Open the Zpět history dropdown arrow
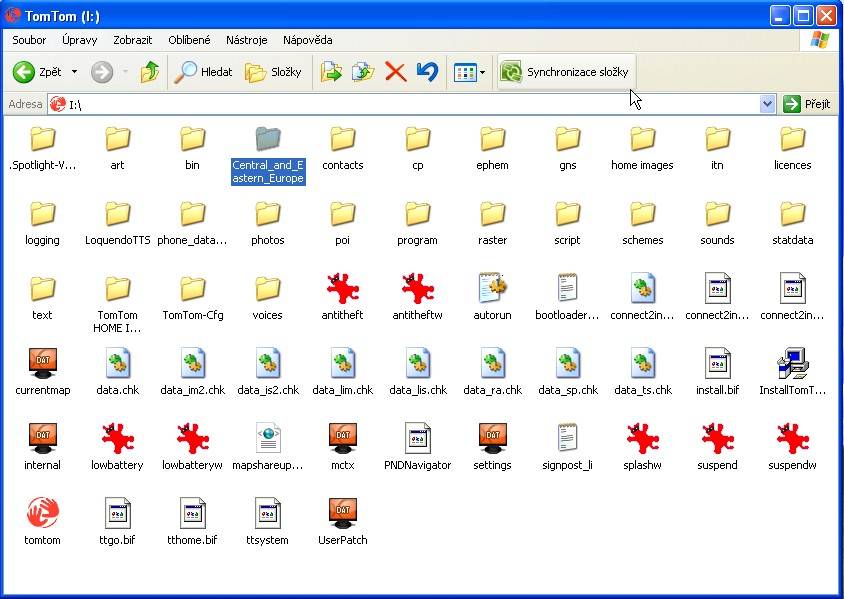The width and height of the screenshot is (844, 599). click(74, 72)
